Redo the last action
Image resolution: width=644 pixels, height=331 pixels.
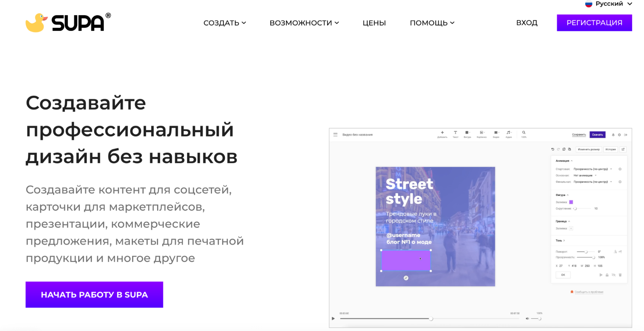[558, 149]
